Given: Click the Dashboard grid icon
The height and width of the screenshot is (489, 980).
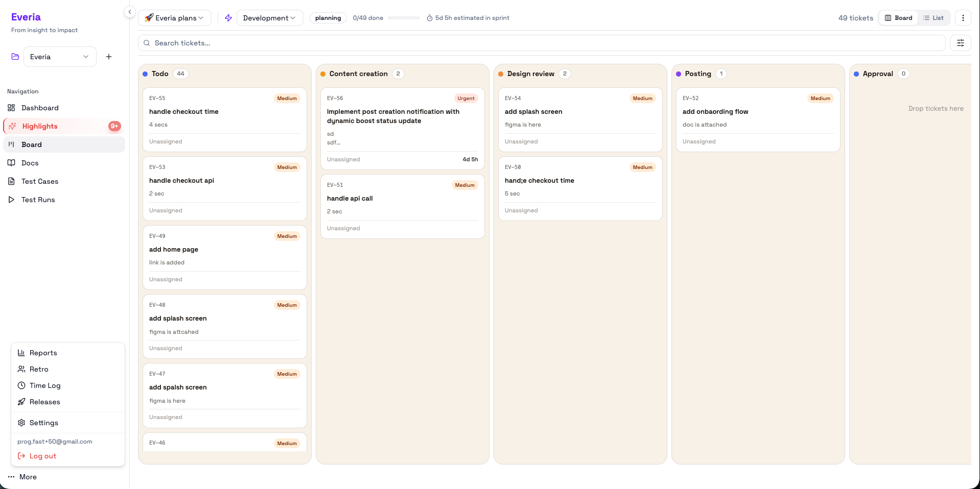Looking at the screenshot, I should pos(11,108).
